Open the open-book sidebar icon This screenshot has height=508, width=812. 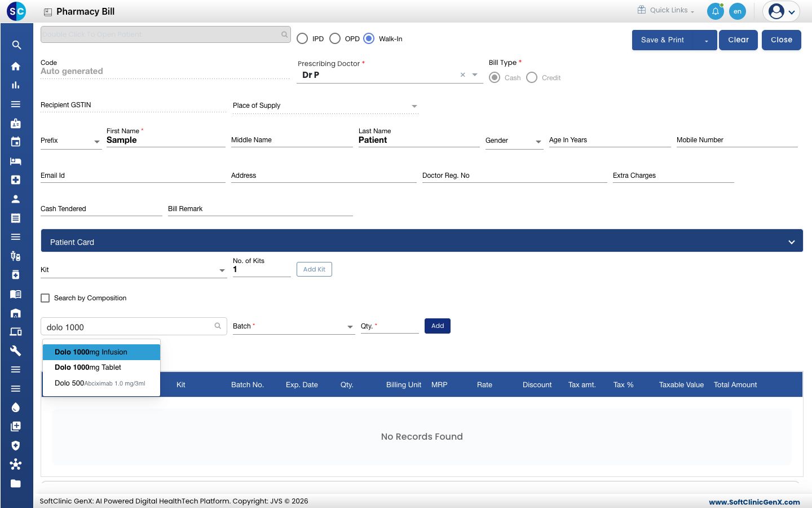[x=16, y=294]
